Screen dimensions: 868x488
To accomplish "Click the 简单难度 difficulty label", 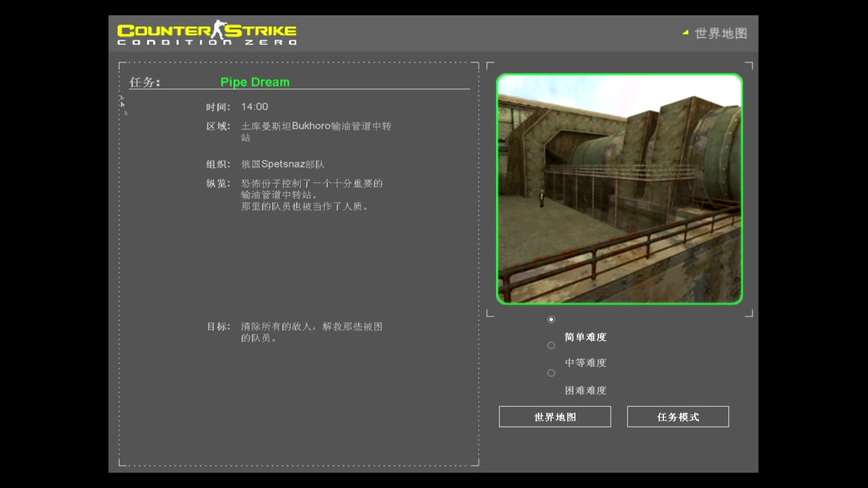I will [585, 337].
